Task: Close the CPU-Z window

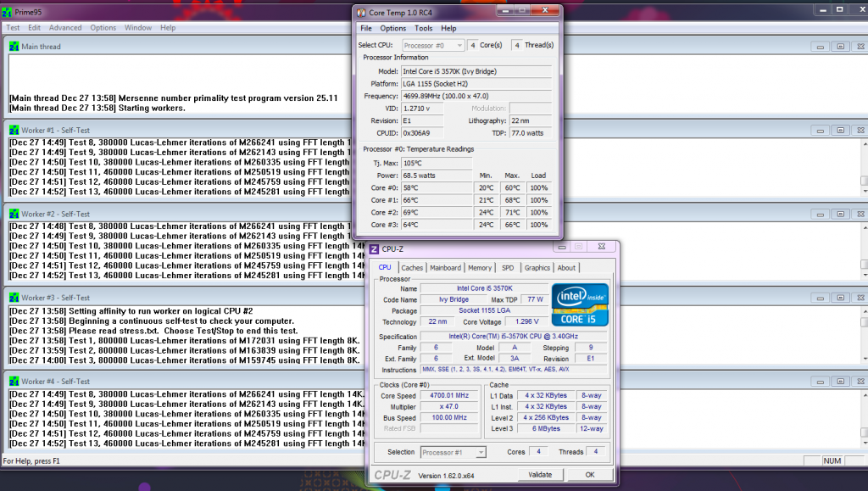Action: coord(602,246)
